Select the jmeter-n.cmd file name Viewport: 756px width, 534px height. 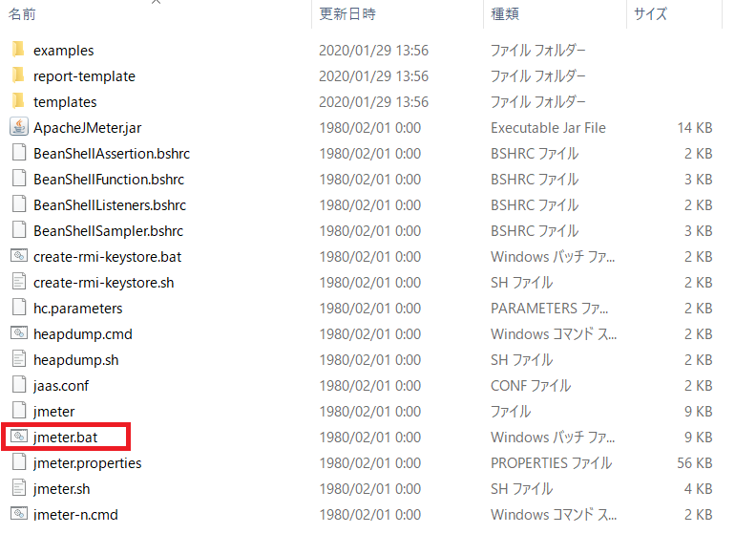coord(75,515)
